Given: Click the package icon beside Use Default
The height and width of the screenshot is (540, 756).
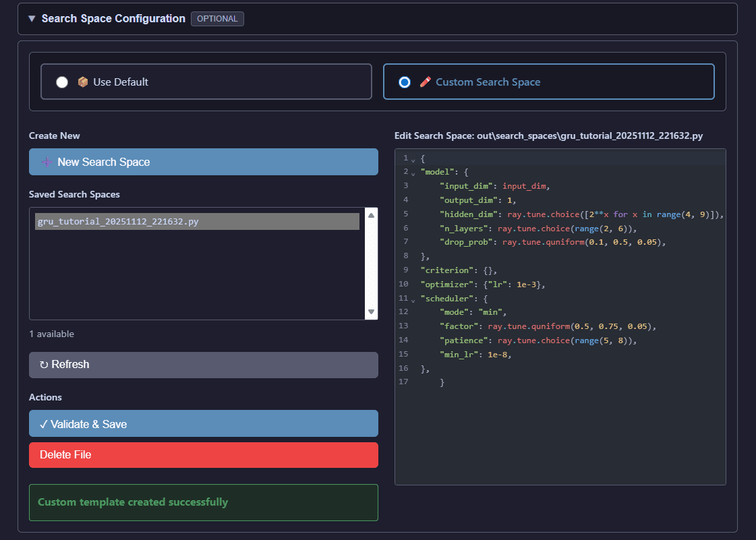Looking at the screenshot, I should pos(83,82).
